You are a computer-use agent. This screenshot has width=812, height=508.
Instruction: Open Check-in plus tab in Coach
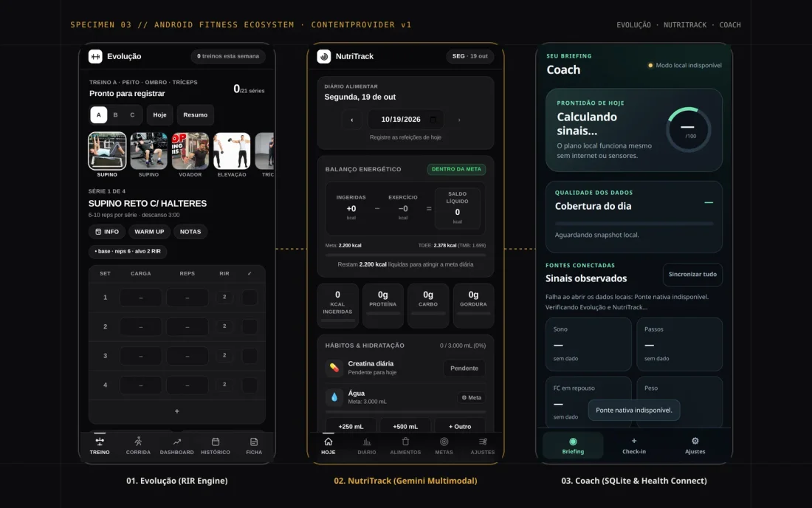click(634, 445)
